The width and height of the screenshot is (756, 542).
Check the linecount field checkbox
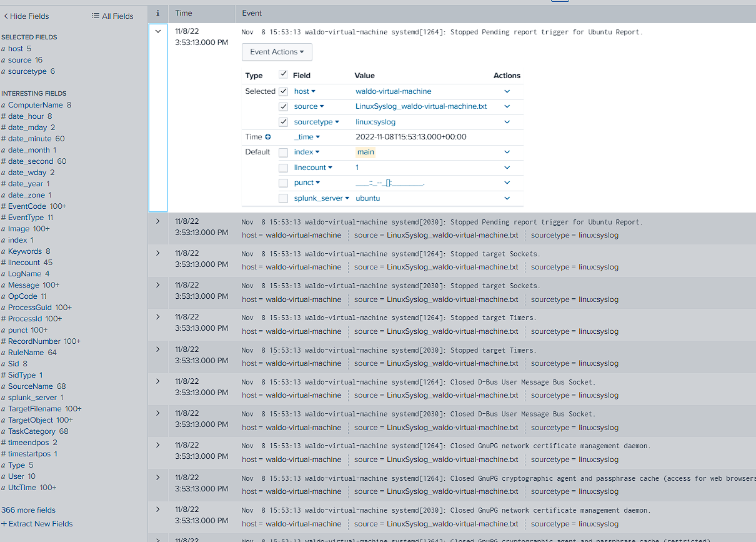pyautogui.click(x=284, y=168)
